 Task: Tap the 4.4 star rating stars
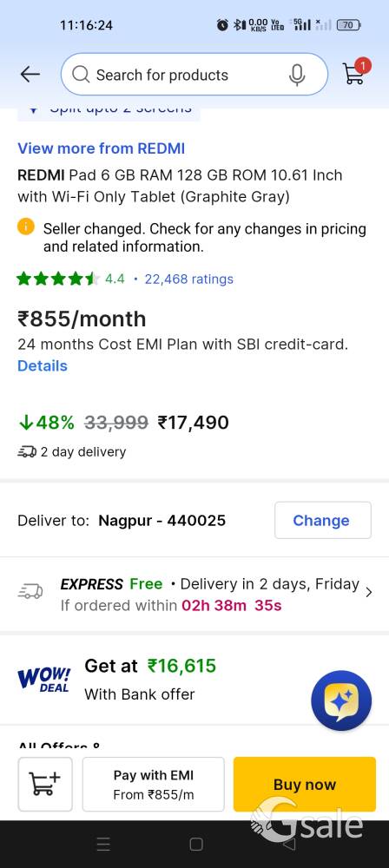tap(58, 279)
